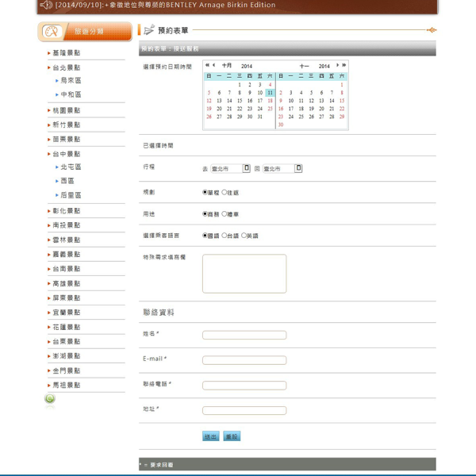Open 台中景點 in the sidebar

pos(67,154)
